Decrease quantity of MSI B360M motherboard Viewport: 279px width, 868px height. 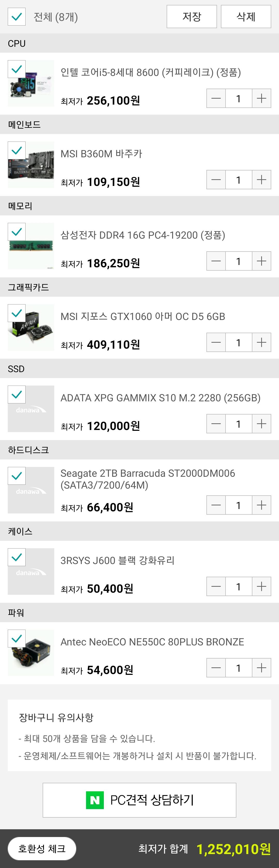pos(216,179)
